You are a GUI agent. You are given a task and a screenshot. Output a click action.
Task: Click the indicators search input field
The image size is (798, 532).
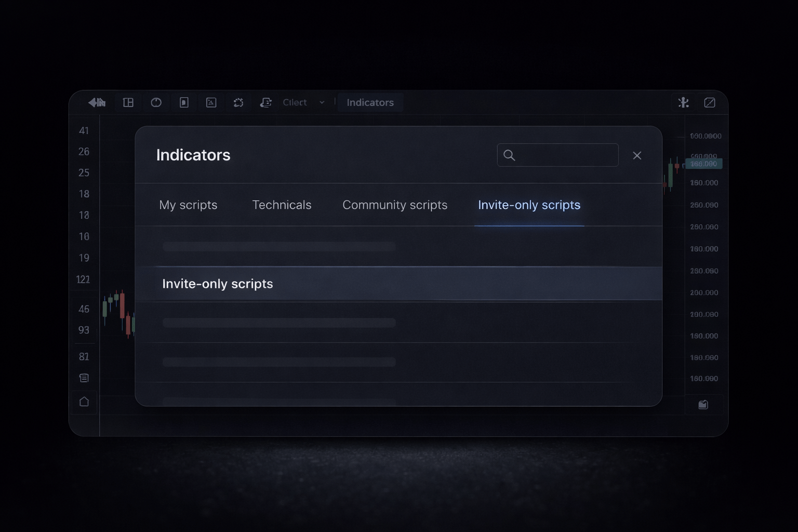pyautogui.click(x=557, y=155)
